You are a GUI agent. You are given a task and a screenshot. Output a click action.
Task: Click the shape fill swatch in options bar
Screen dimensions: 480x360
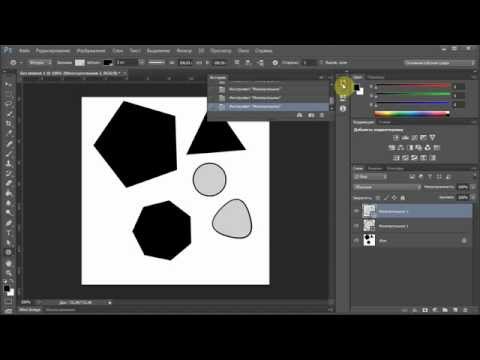(x=80, y=62)
